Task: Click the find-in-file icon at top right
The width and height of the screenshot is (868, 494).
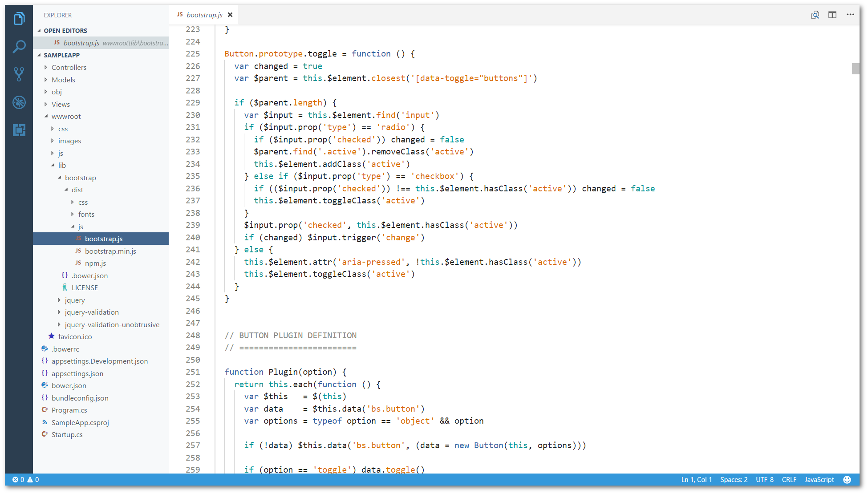Action: (x=815, y=15)
